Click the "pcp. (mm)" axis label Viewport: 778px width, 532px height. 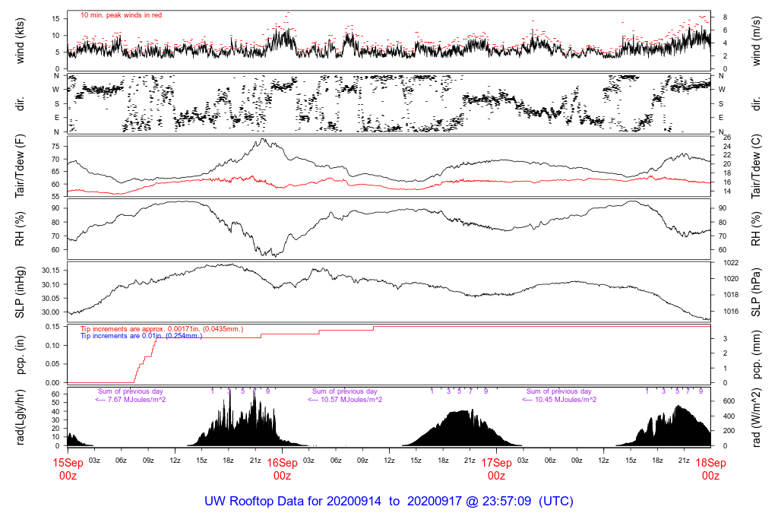point(757,354)
